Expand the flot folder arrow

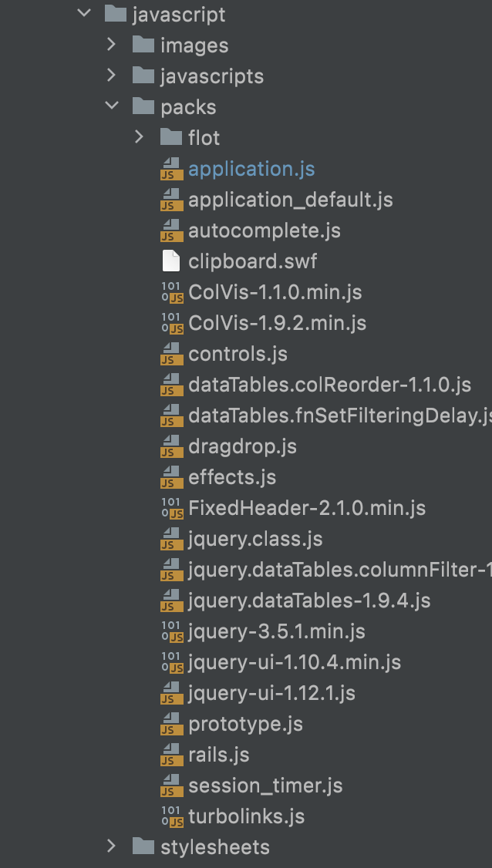point(139,136)
